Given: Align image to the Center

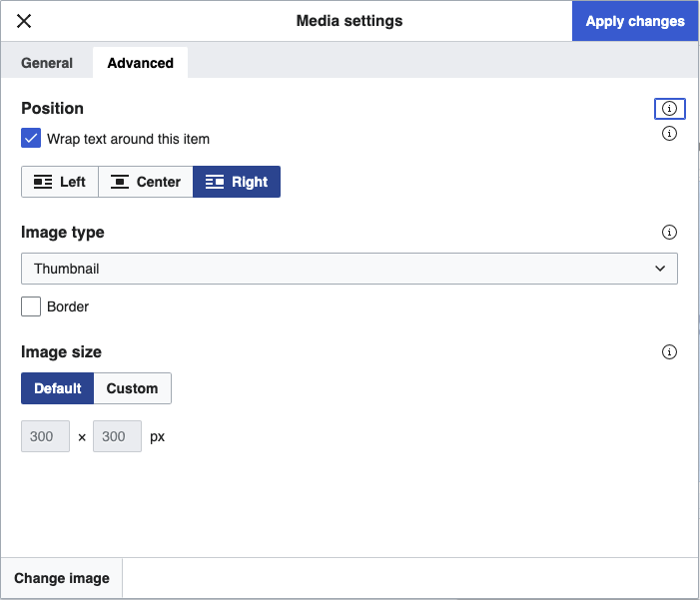Looking at the screenshot, I should pyautogui.click(x=146, y=182).
